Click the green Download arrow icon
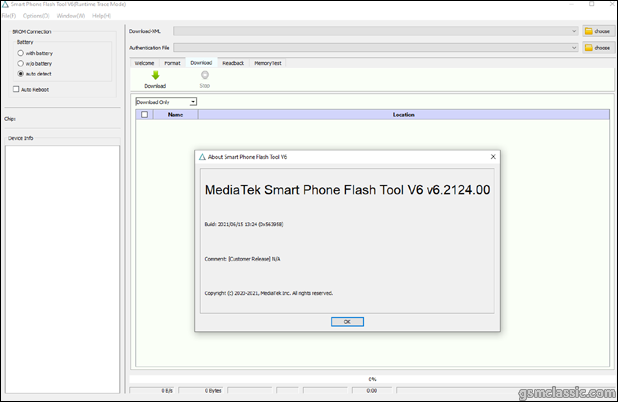 coord(155,75)
